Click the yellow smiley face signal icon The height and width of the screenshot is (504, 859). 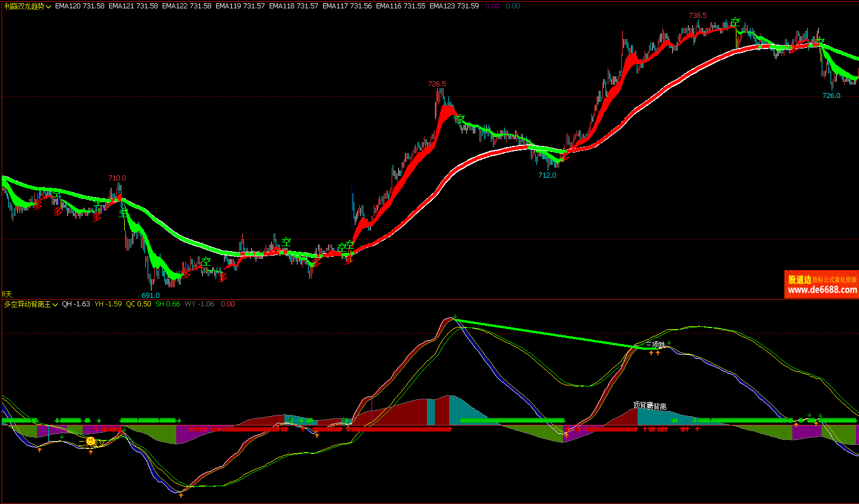[x=91, y=442]
